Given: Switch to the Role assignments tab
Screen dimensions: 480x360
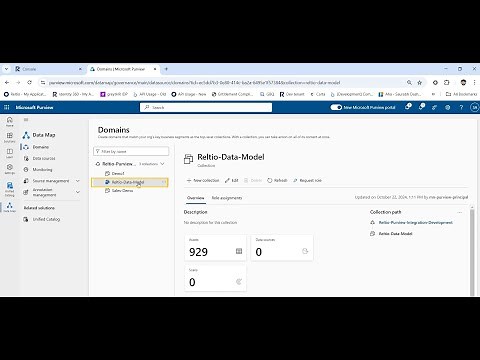Looking at the screenshot, I should [227, 198].
